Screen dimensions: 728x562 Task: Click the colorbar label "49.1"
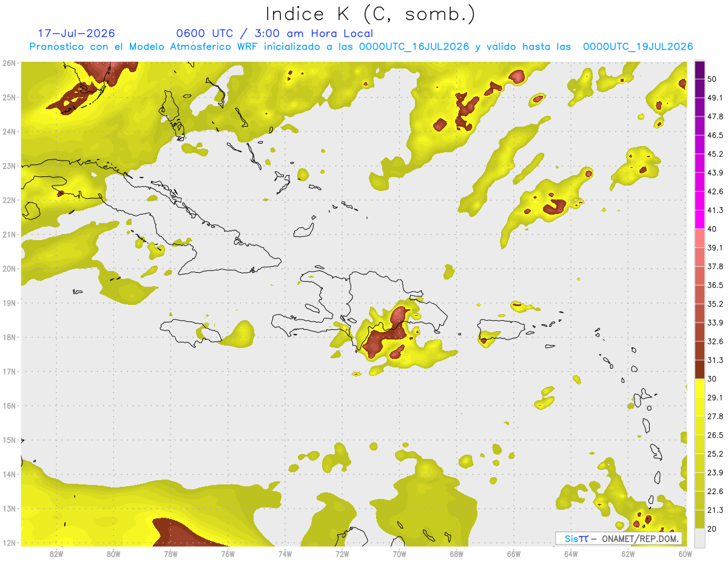tap(715, 97)
